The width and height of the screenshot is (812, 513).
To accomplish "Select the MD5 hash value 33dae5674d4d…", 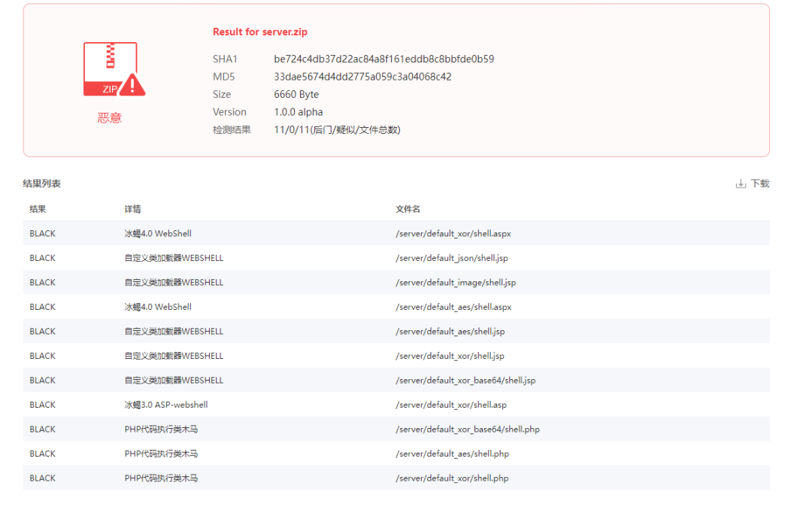I will tap(362, 77).
